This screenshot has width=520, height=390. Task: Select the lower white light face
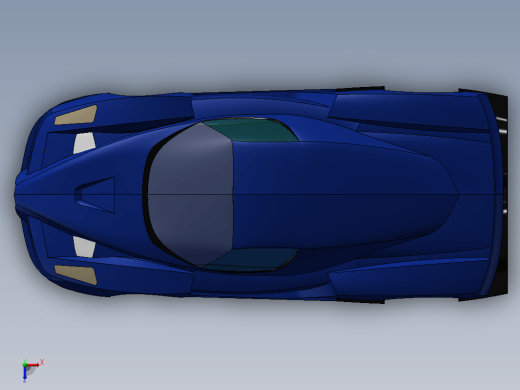click(84, 247)
